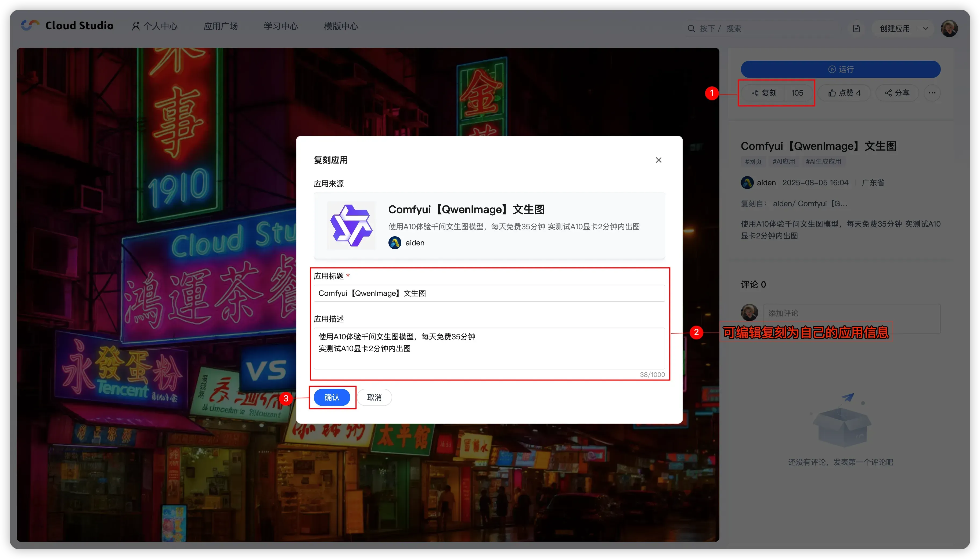Click the 取消 button
This screenshot has height=559, width=980.
tap(374, 397)
